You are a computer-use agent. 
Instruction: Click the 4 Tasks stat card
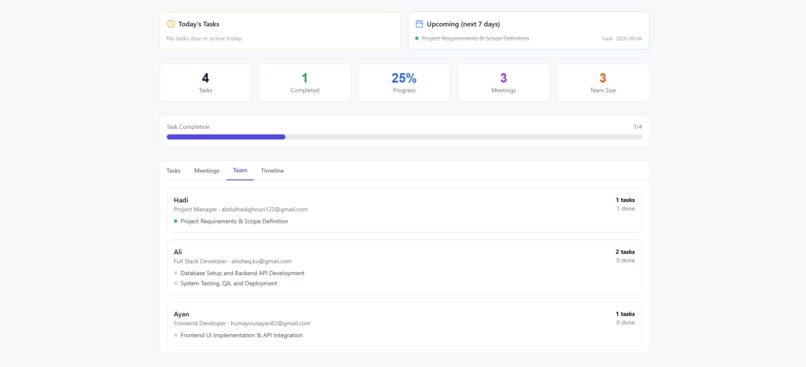click(x=206, y=82)
